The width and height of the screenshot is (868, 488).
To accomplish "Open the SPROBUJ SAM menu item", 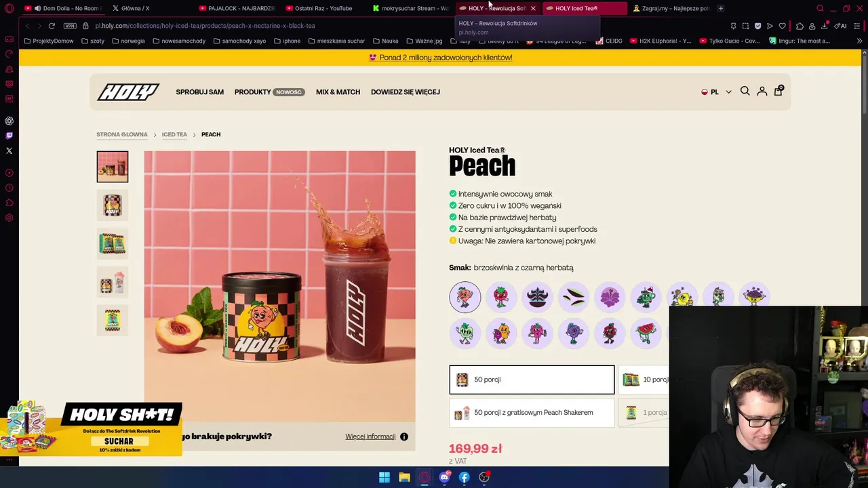I will coord(200,92).
